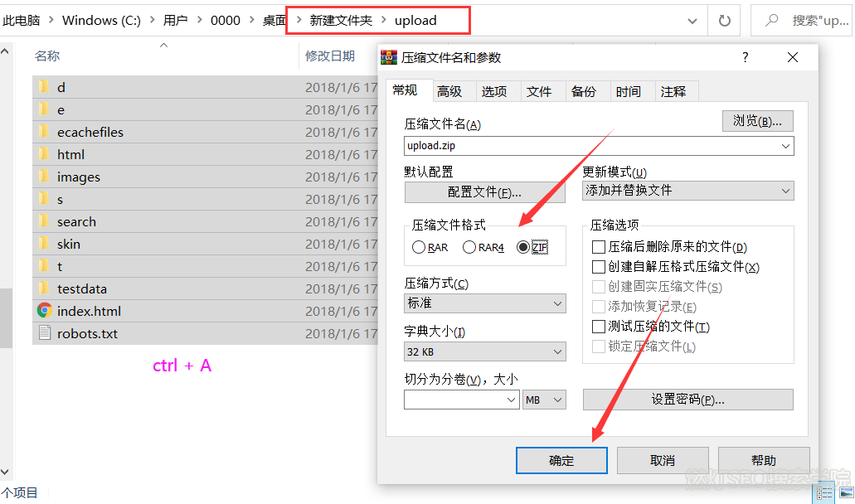
Task: Select the index.html file name
Action: [89, 311]
